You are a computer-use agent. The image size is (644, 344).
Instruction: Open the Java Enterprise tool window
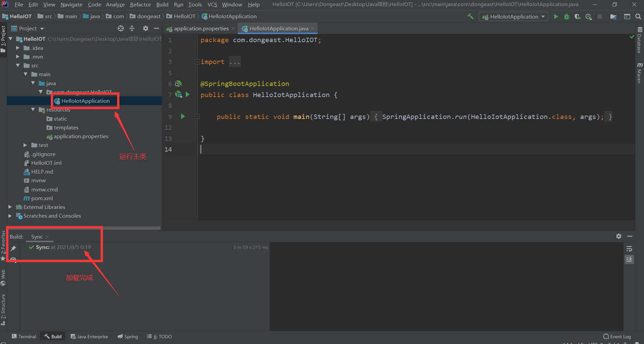pos(90,337)
